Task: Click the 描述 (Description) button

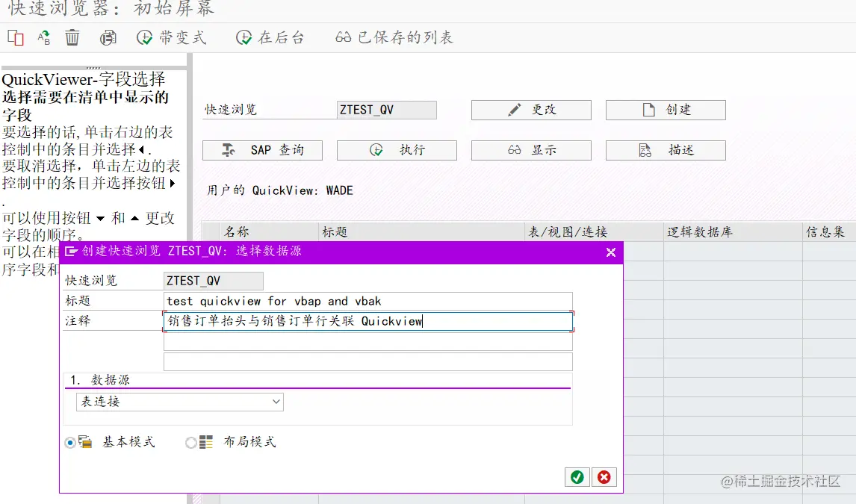Action: (x=666, y=150)
